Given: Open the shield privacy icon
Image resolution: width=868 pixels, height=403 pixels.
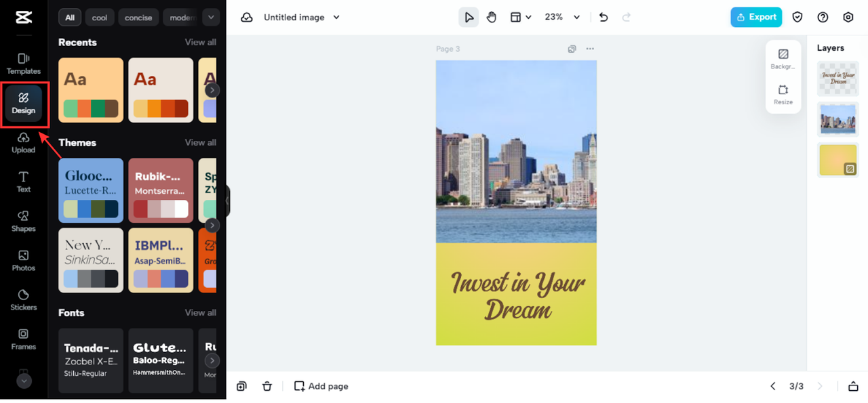Looking at the screenshot, I should click(798, 18).
